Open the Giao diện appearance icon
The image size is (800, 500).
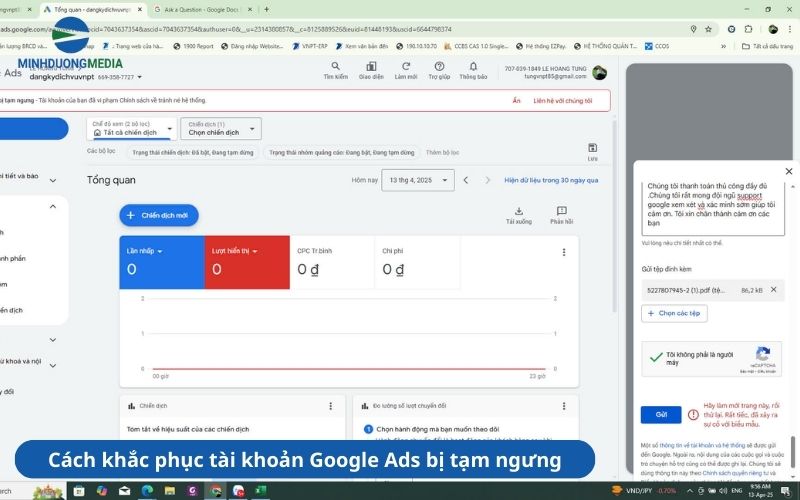click(371, 66)
